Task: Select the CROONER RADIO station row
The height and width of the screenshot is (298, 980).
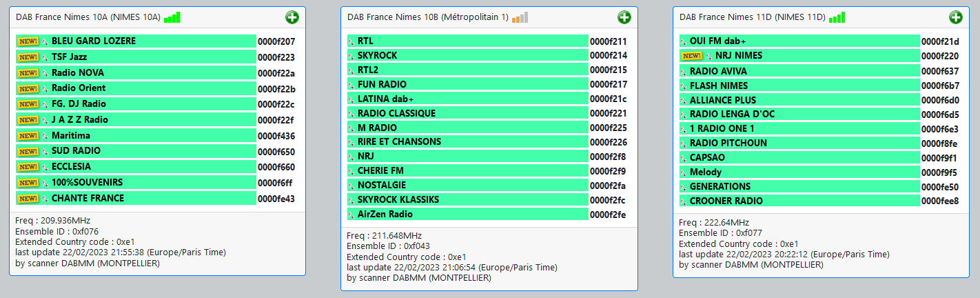Action: (x=799, y=201)
